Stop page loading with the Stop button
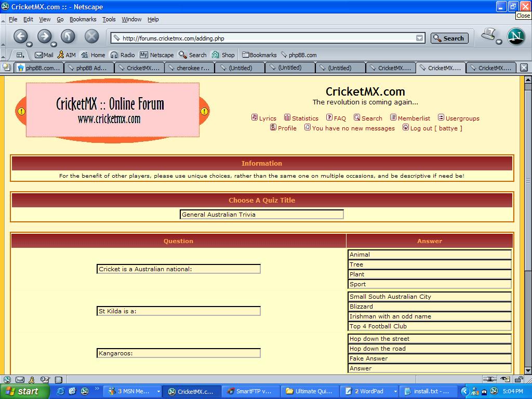This screenshot has width=532, height=399. (x=91, y=36)
